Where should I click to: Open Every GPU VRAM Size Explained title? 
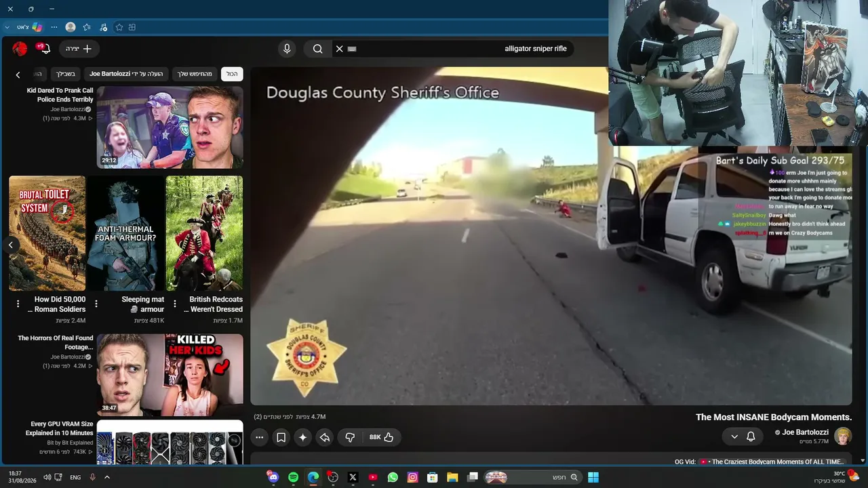point(59,428)
